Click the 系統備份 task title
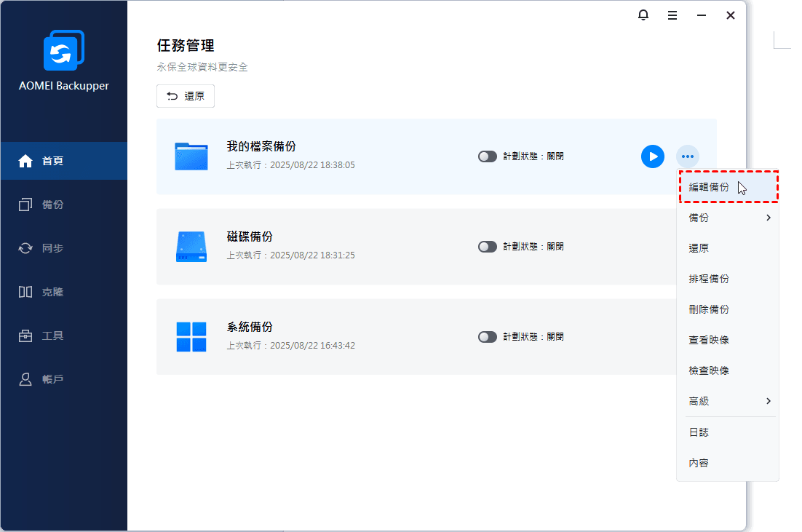 coord(250,326)
